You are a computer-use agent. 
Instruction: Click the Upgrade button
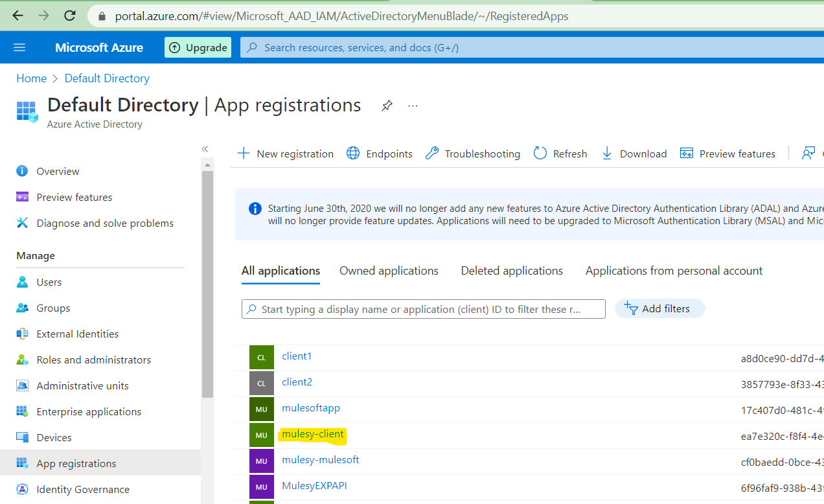(198, 47)
